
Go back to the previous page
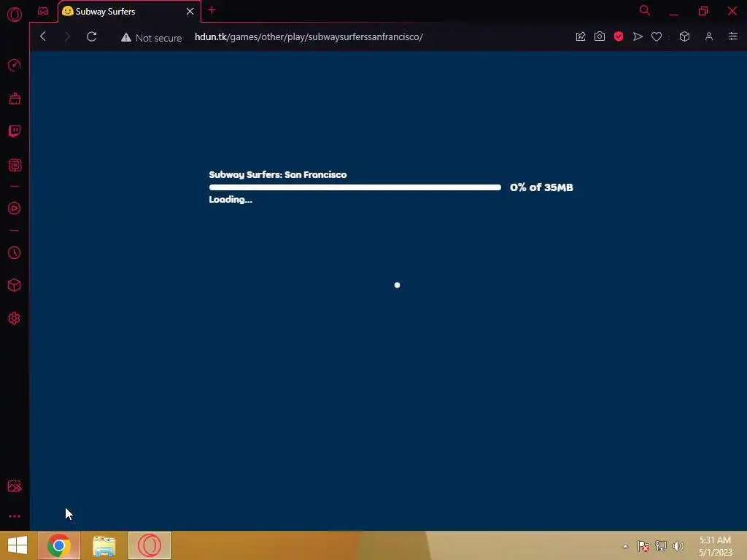point(43,36)
